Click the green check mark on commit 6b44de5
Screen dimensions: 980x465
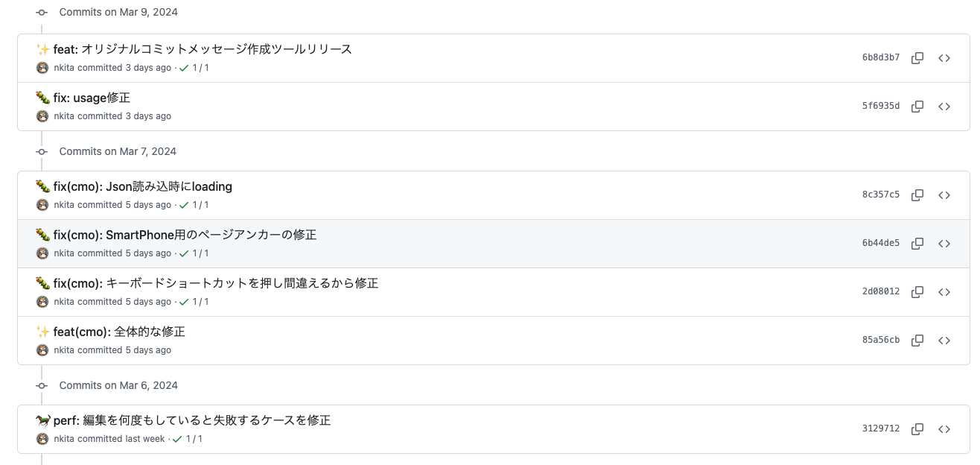coord(184,253)
